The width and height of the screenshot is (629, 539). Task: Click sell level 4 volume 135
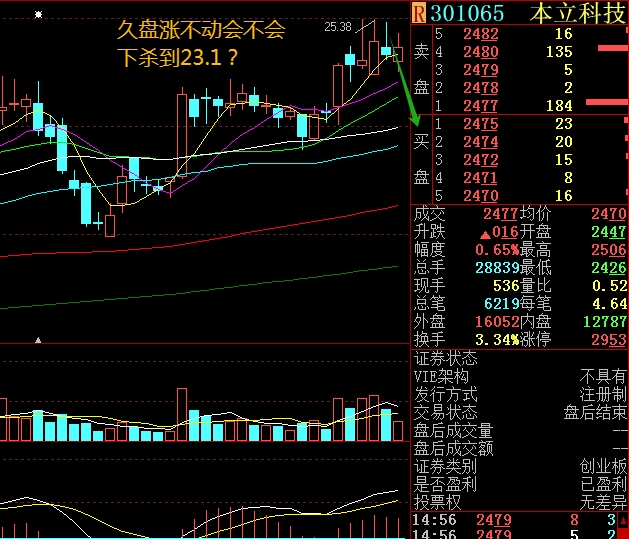(x=559, y=52)
